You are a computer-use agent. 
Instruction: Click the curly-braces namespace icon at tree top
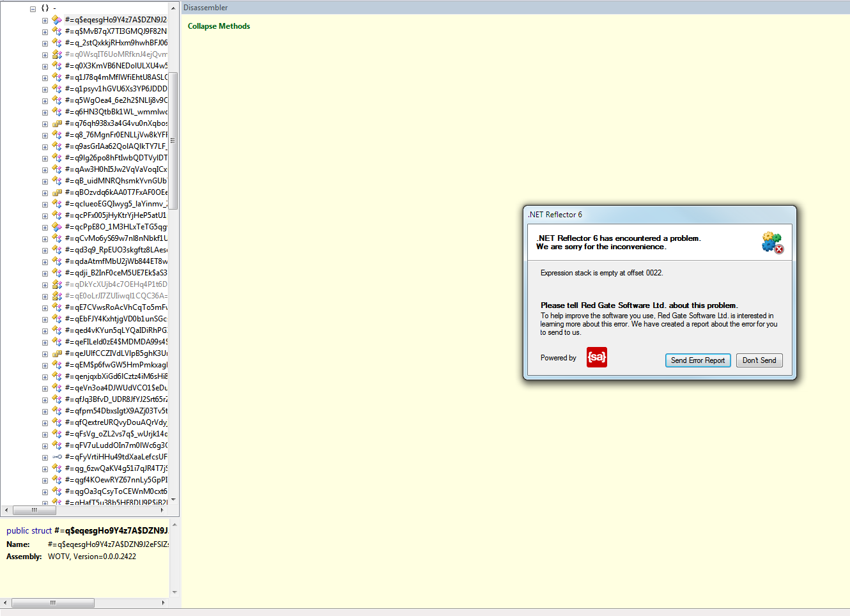tap(45, 8)
